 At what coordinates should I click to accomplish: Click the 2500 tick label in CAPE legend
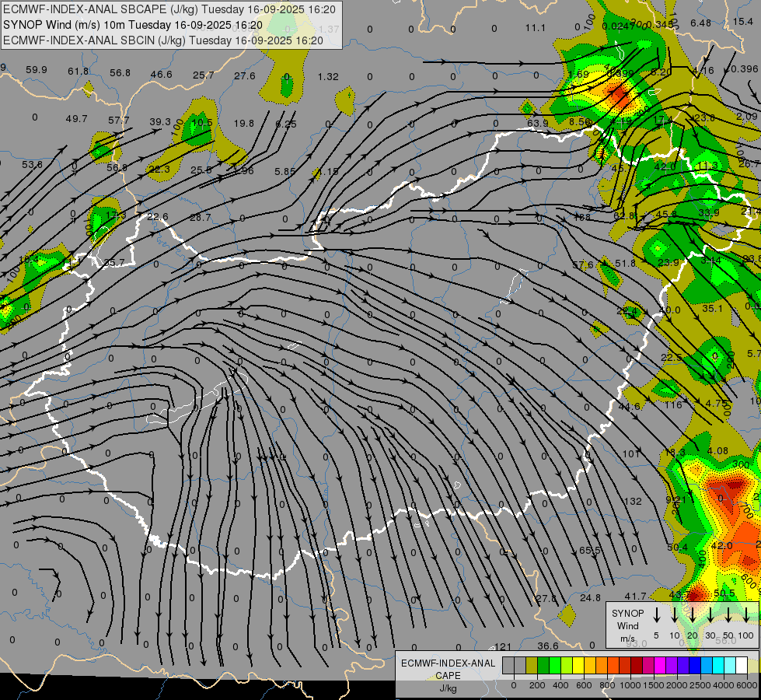point(700,685)
